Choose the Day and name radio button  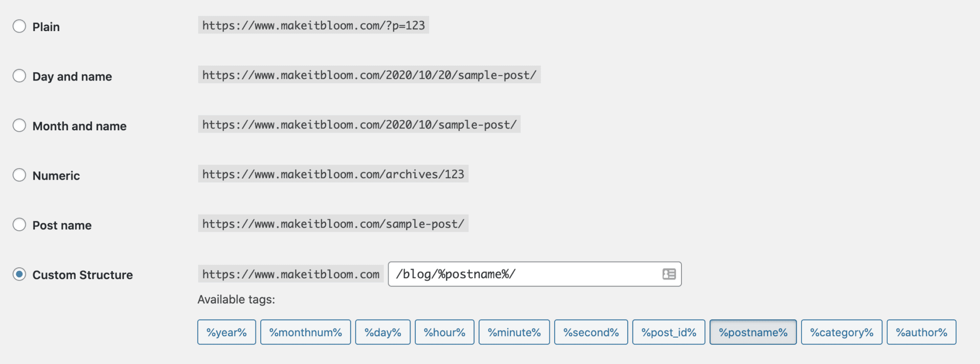click(x=19, y=76)
